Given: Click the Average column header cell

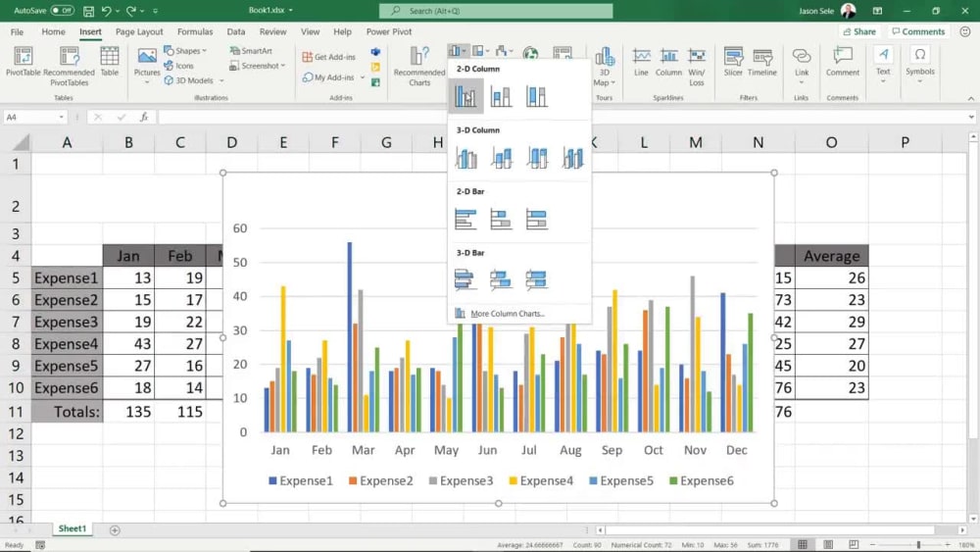Looking at the screenshot, I should [832, 256].
